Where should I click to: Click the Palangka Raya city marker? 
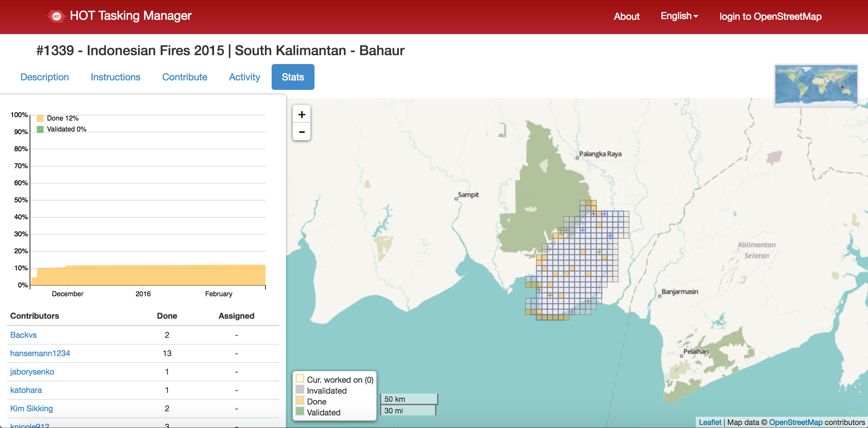(577, 158)
